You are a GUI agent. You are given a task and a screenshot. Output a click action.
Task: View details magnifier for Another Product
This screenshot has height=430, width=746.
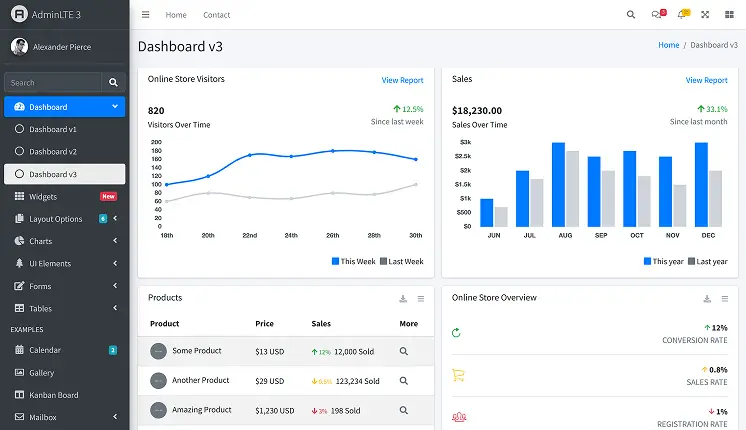tap(403, 381)
